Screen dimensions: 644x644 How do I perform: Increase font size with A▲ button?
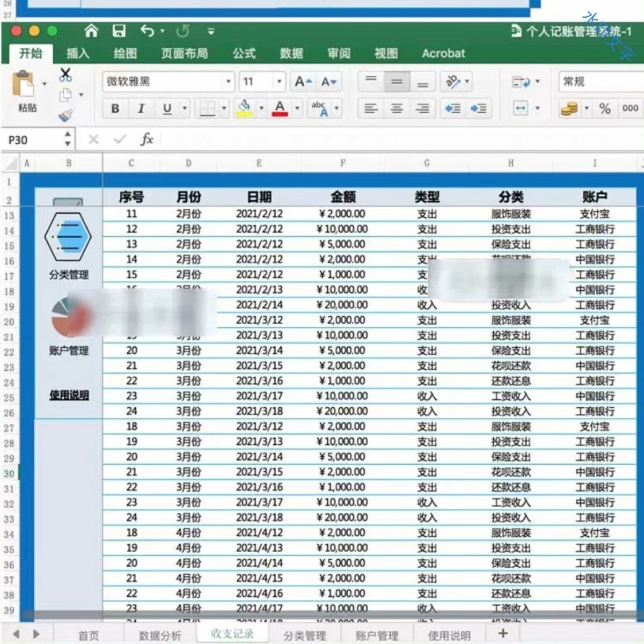(303, 82)
